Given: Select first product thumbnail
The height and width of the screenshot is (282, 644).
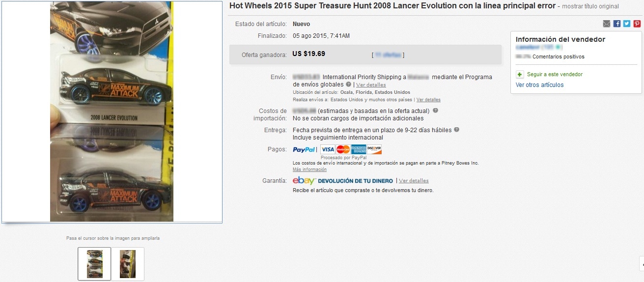Looking at the screenshot, I should (x=94, y=264).
